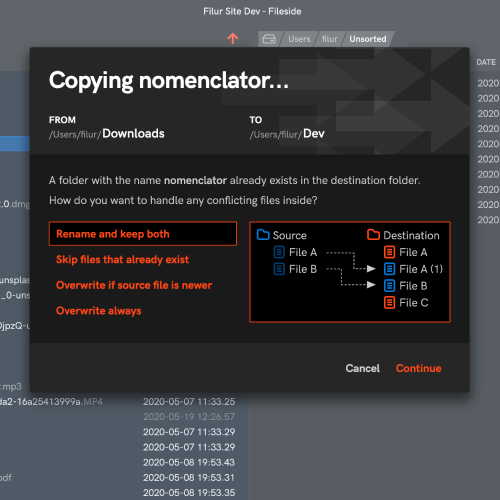Select the .dmg file row

tap(15, 204)
